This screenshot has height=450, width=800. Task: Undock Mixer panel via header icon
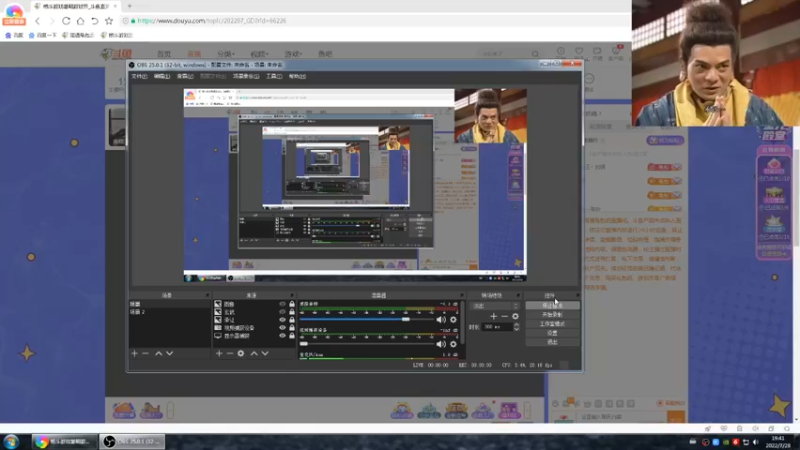[x=462, y=295]
